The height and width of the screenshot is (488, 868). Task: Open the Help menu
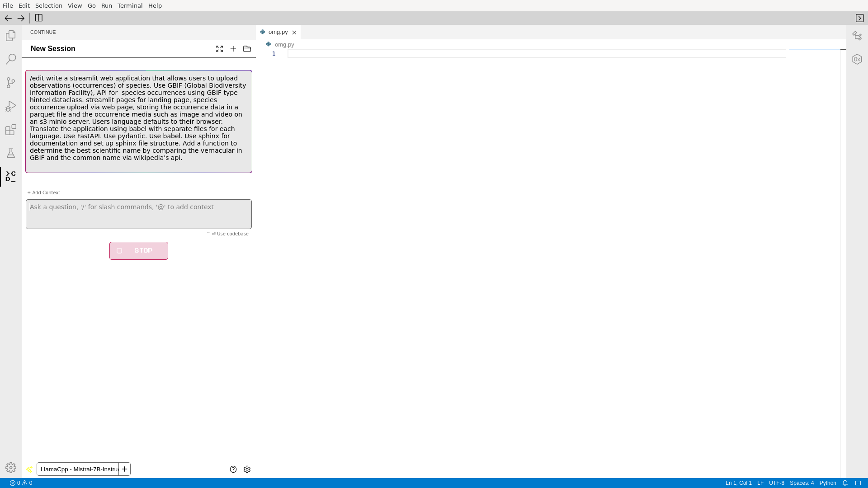[155, 5]
